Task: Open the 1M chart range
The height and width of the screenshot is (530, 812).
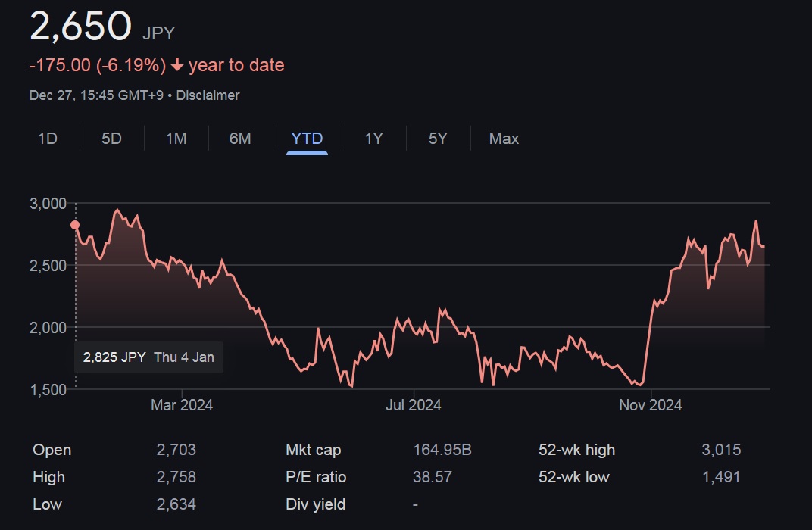Action: [176, 139]
